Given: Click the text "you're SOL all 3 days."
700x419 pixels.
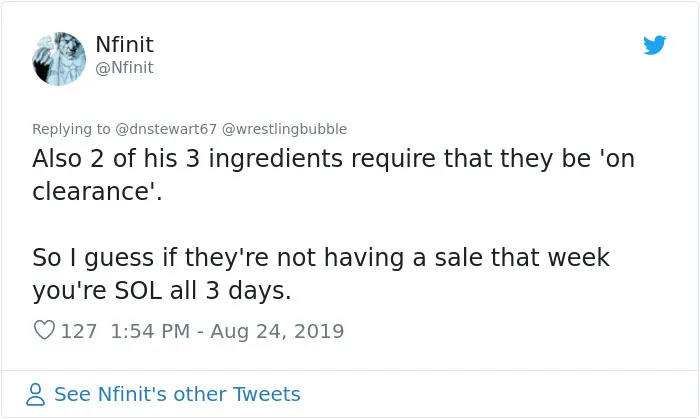Looking at the screenshot, I should (x=162, y=290).
